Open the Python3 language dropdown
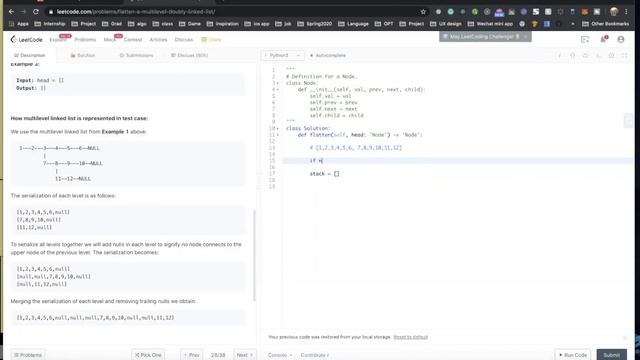This screenshot has width=640, height=360. tap(282, 56)
